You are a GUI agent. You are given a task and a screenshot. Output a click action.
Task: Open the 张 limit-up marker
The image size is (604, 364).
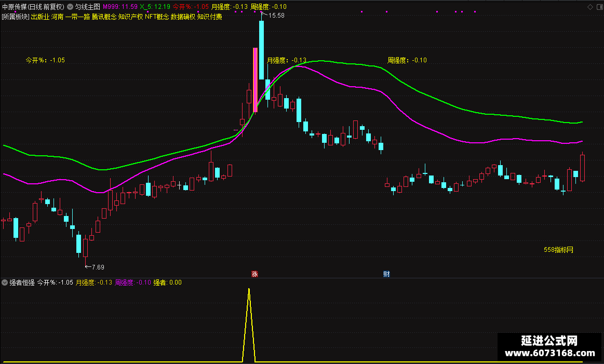click(254, 274)
